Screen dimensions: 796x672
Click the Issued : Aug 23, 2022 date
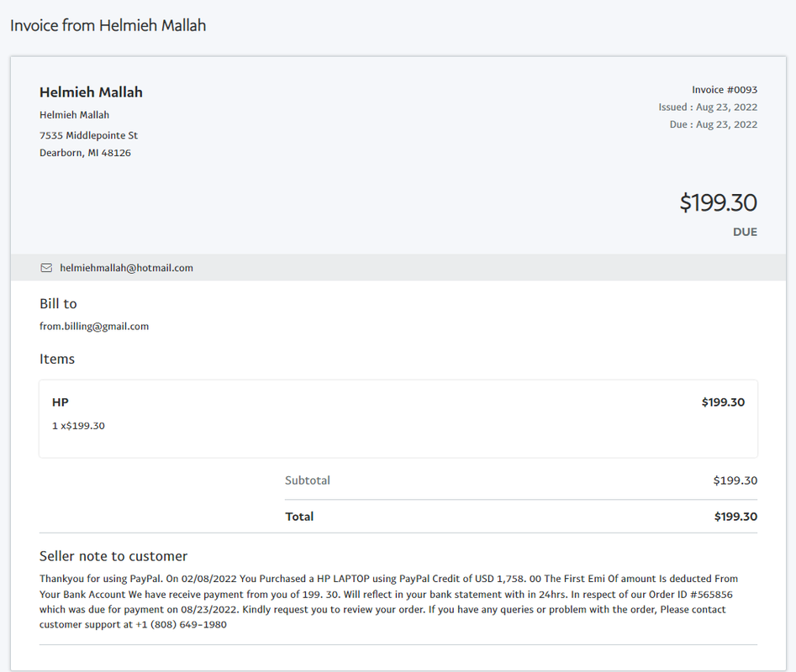(708, 107)
